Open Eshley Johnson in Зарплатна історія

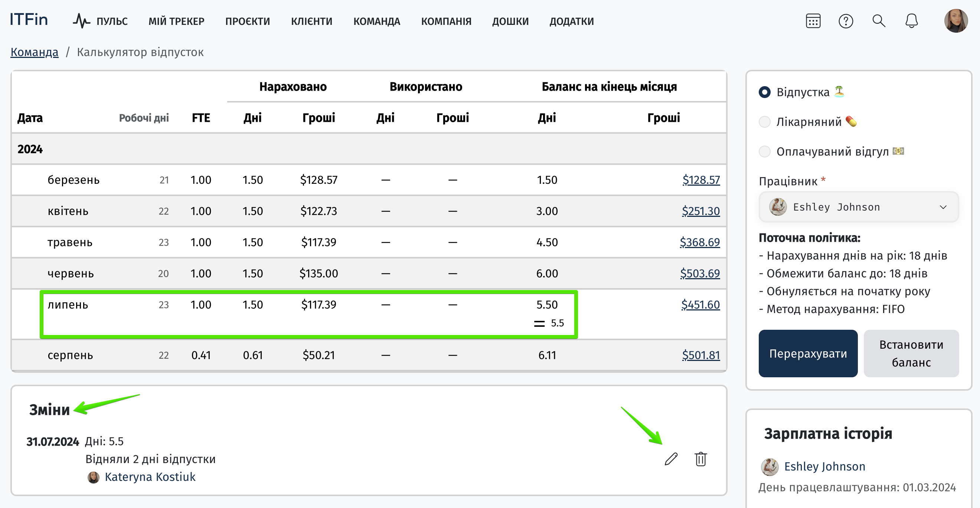[824, 466]
